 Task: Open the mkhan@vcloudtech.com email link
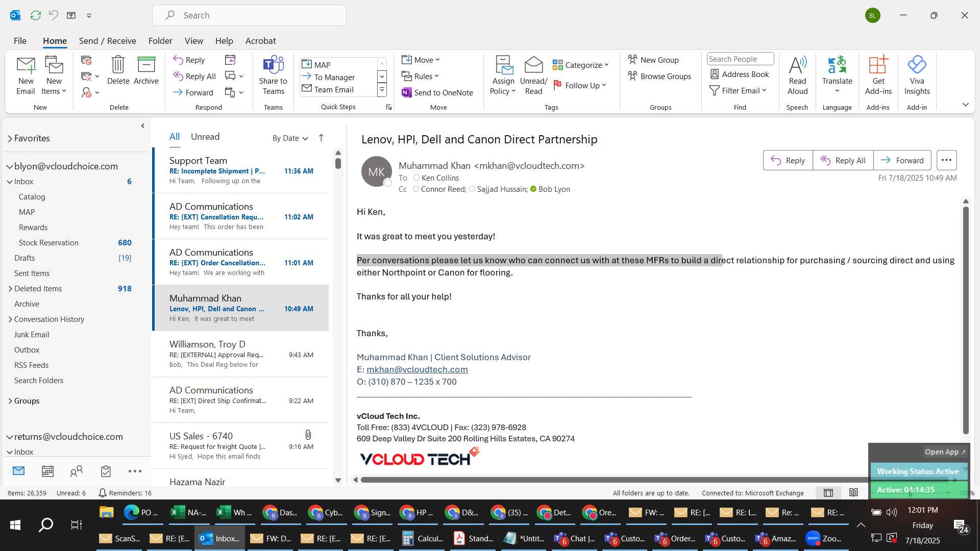(417, 369)
